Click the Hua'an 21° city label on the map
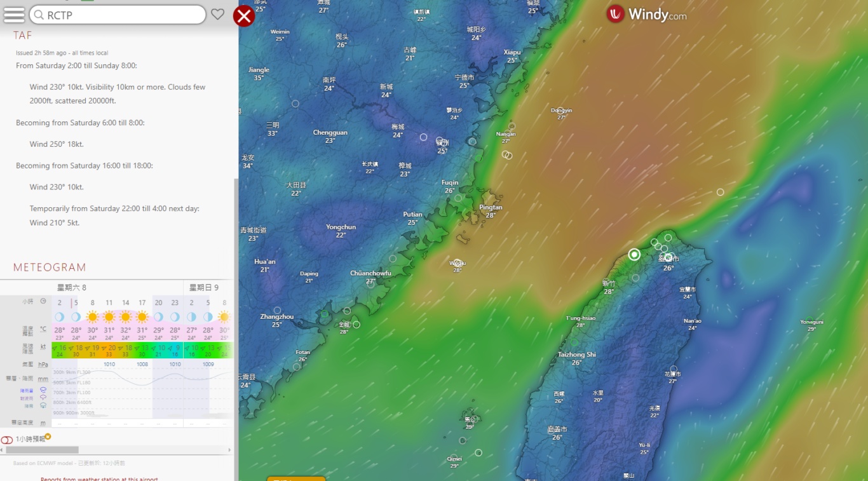 coord(265,265)
